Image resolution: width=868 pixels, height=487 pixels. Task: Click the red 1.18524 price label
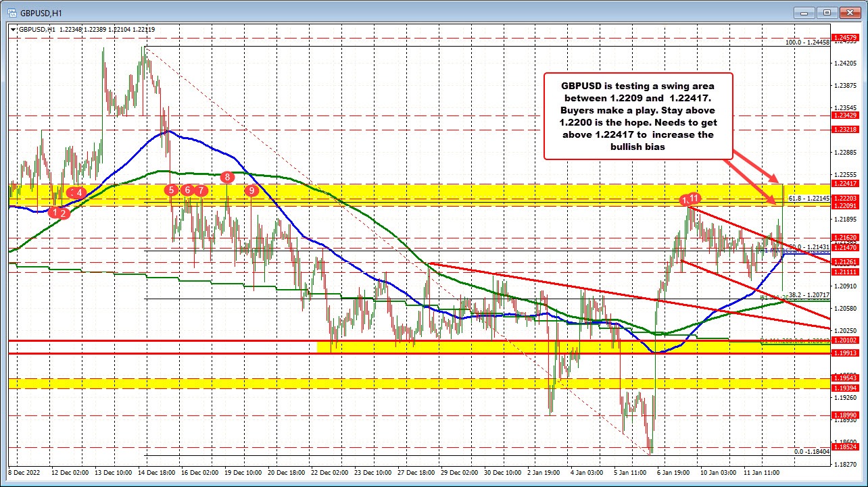(845, 447)
